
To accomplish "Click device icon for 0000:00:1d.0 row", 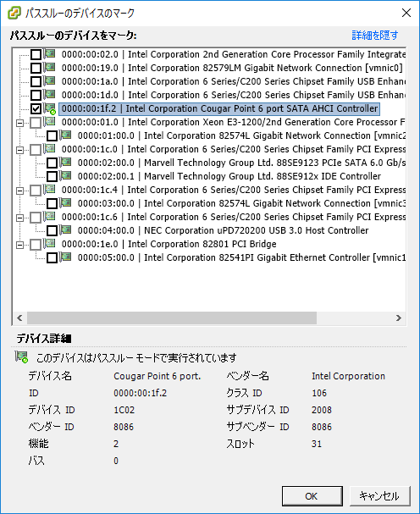I will [50, 94].
